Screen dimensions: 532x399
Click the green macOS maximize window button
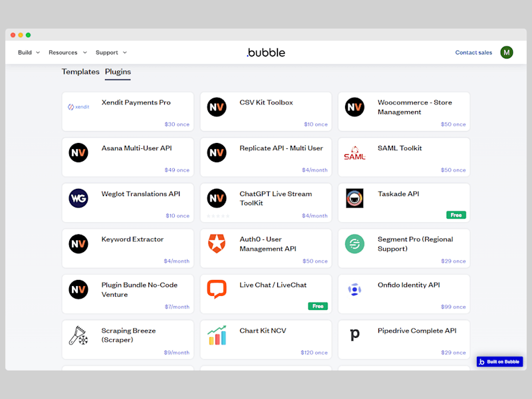[x=28, y=35]
